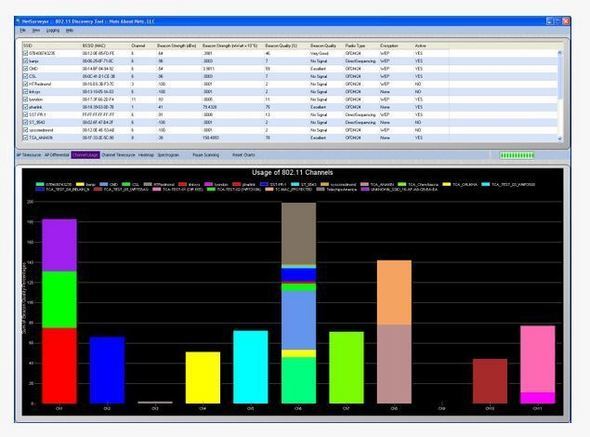Uncheck the CHD network checkbox
Viewport: 590px width, 437px height.
(25, 69)
